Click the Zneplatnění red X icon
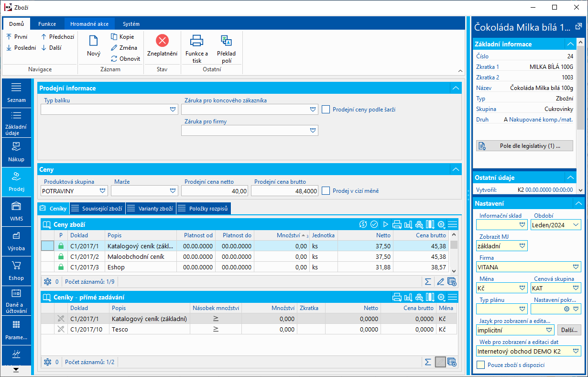 162,41
